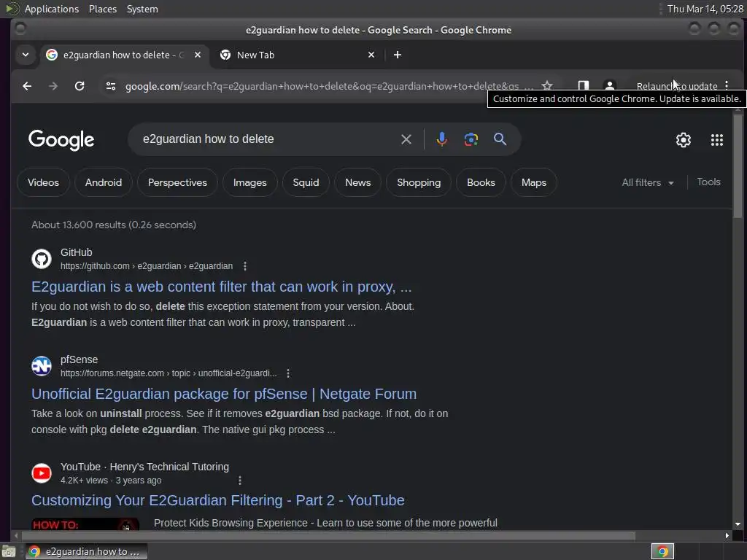This screenshot has width=747, height=560.
Task: Filter results by Shopping
Action: pyautogui.click(x=419, y=182)
